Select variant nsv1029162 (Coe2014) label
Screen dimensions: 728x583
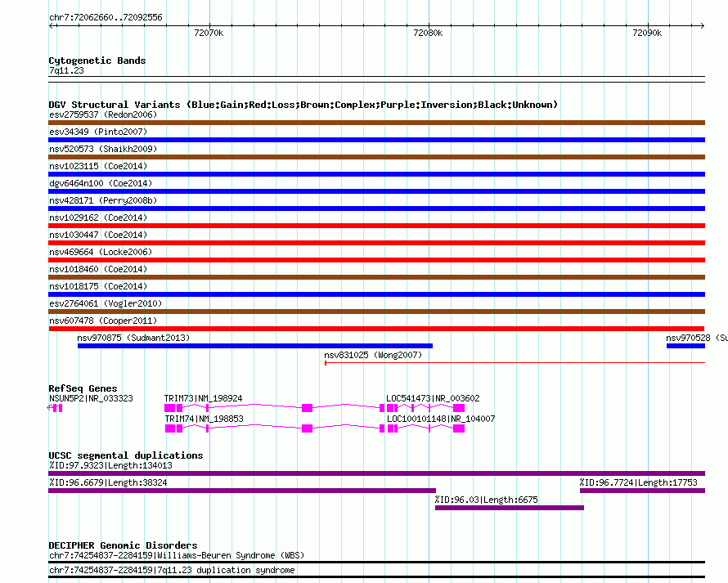pyautogui.click(x=98, y=218)
